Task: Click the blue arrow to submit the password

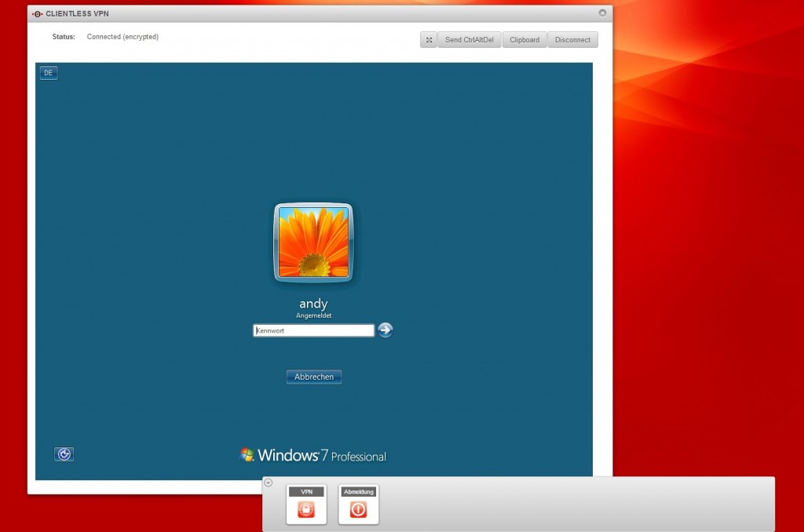Action: click(x=385, y=330)
